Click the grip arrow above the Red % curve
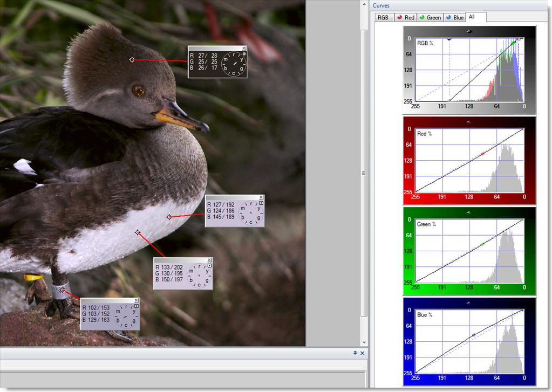Screen dimensions: 552x392 click(x=468, y=122)
